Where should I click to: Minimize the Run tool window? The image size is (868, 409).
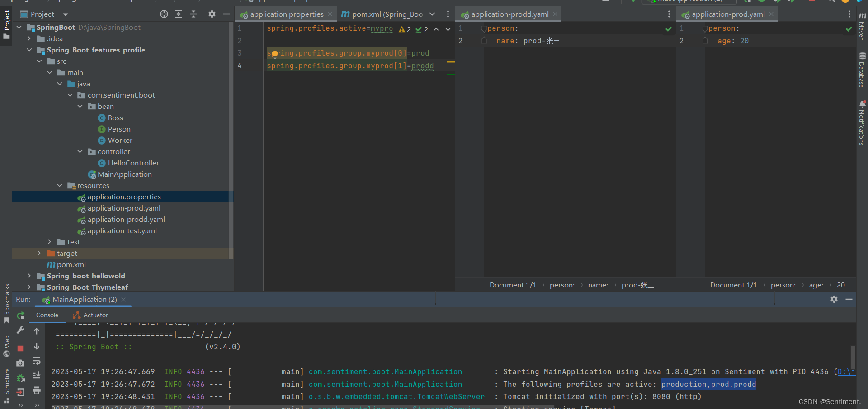(849, 299)
